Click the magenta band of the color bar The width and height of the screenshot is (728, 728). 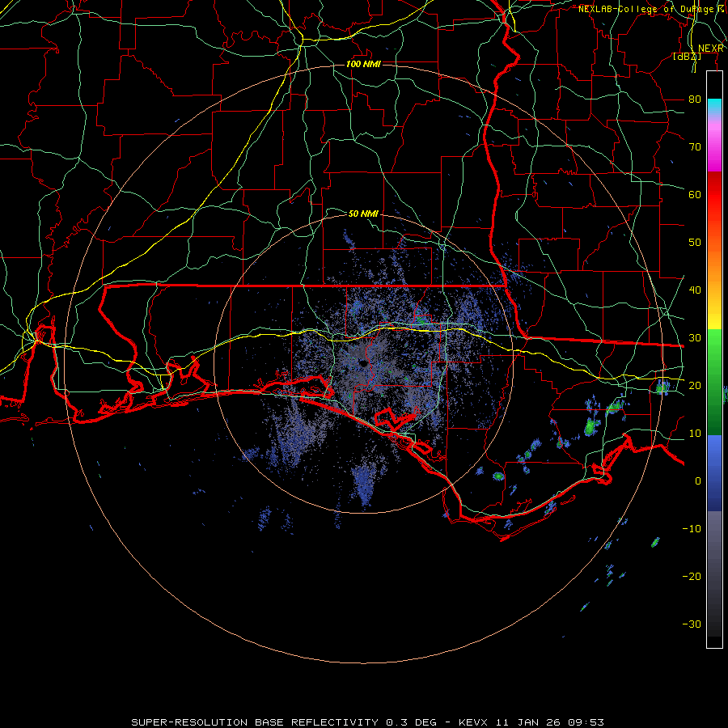pyautogui.click(x=714, y=149)
